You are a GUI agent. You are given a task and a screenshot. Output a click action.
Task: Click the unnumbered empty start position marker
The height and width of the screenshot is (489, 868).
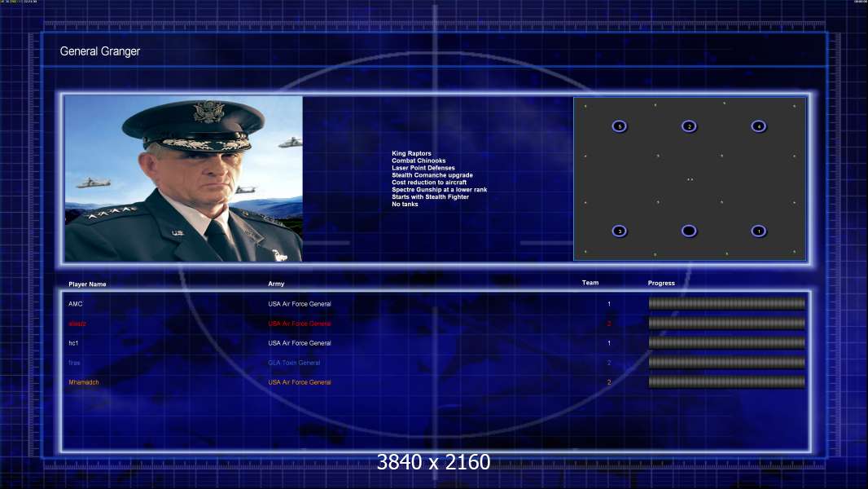pyautogui.click(x=689, y=231)
